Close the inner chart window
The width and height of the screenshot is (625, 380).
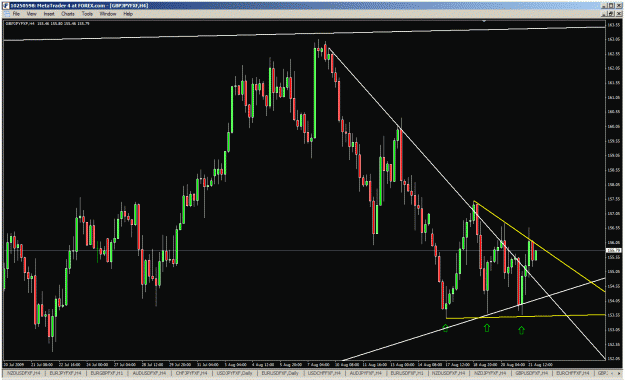(618, 14)
